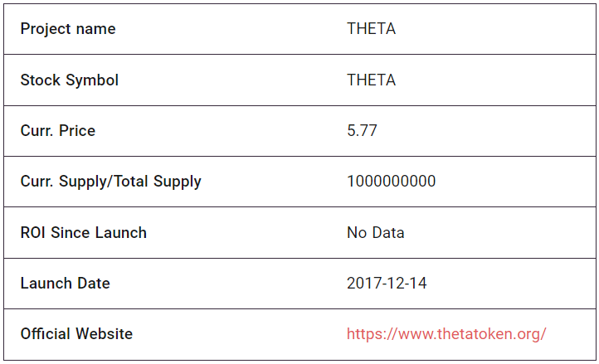The image size is (599, 364).
Task: Click the Stock Symbol label
Action: click(70, 80)
